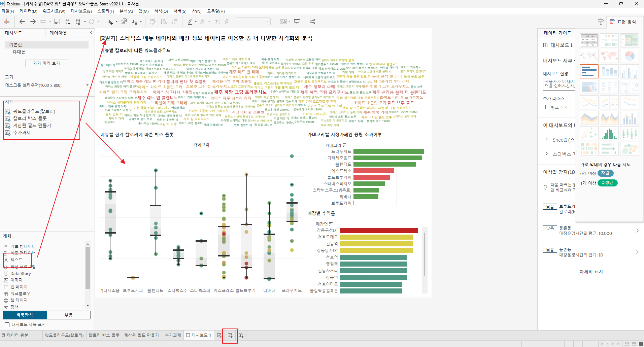
Task: Expand the Sheet1 row in data guide
Action: tap(546, 139)
